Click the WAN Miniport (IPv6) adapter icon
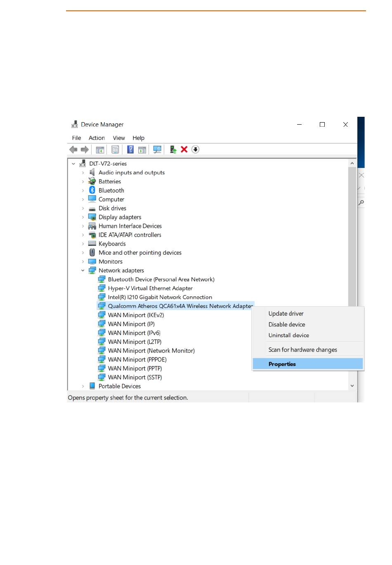Screen dimensions: 392x565 (102, 333)
